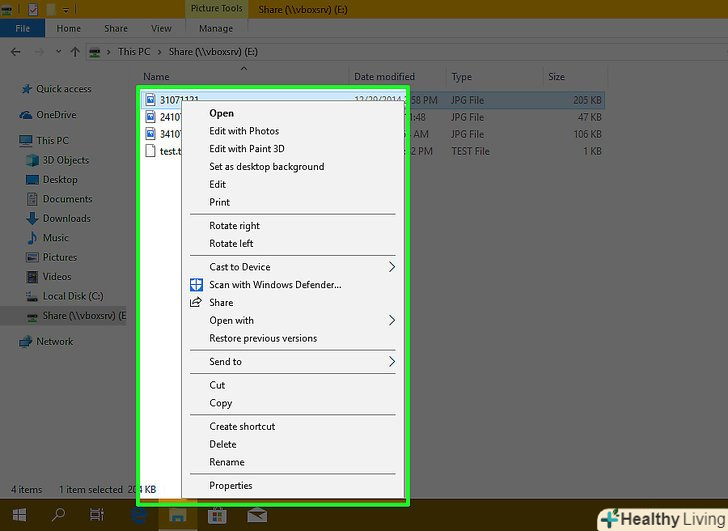Open Local Disk (C:) in sidebar
Screen dimensions: 728x531
72,296
